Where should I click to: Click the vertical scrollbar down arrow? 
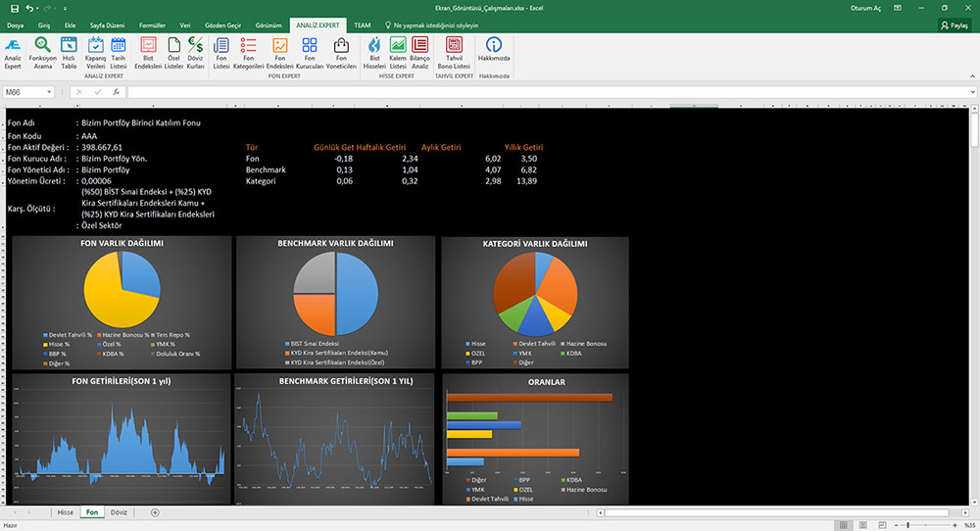tap(974, 502)
